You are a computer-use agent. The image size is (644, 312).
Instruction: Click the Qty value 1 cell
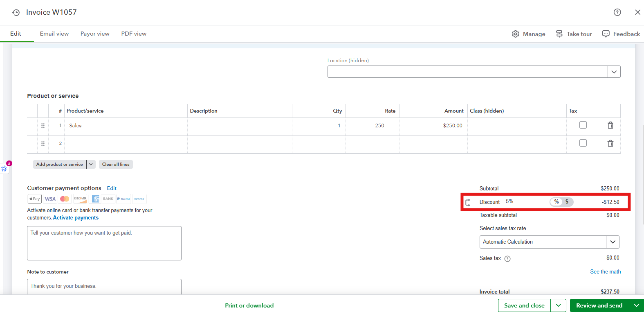click(319, 126)
